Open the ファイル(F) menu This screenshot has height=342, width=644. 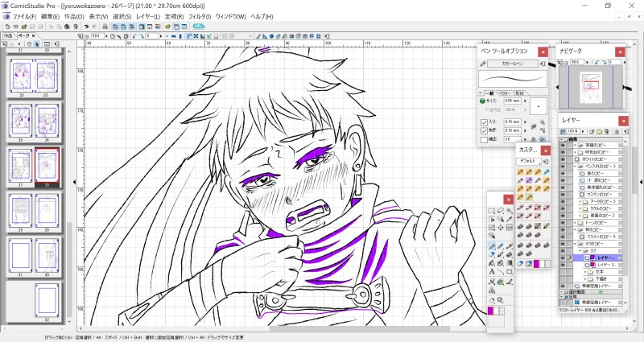click(24, 17)
